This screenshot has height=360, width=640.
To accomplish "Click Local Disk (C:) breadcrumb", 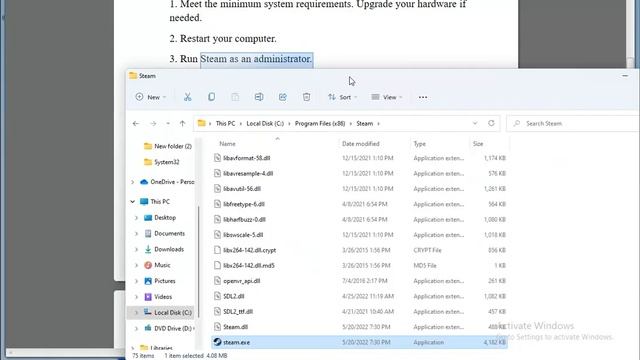I will (x=265, y=123).
